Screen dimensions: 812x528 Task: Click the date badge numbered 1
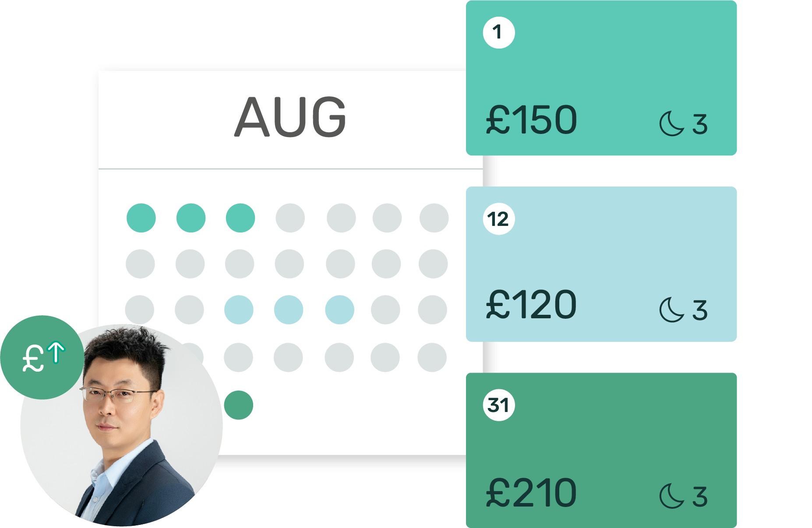pyautogui.click(x=499, y=32)
